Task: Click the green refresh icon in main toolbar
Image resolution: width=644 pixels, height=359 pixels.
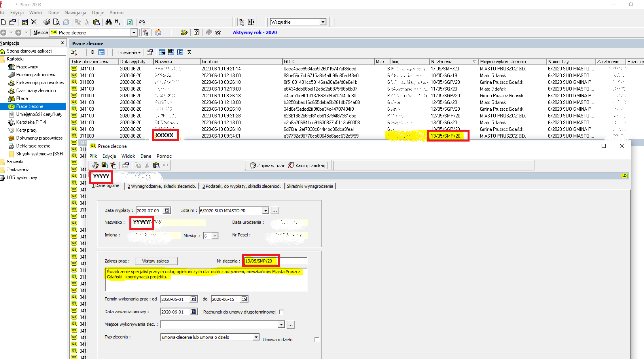Action: coord(130,22)
